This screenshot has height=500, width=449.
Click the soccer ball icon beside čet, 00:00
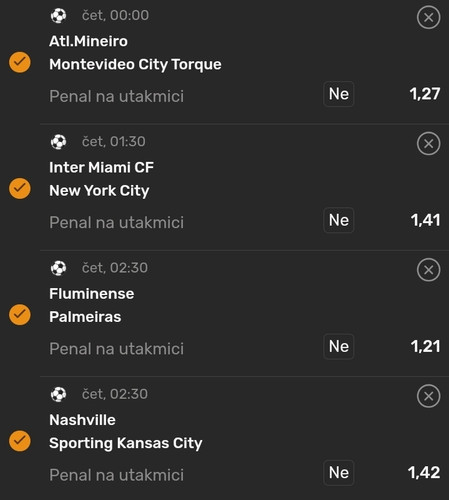click(58, 15)
